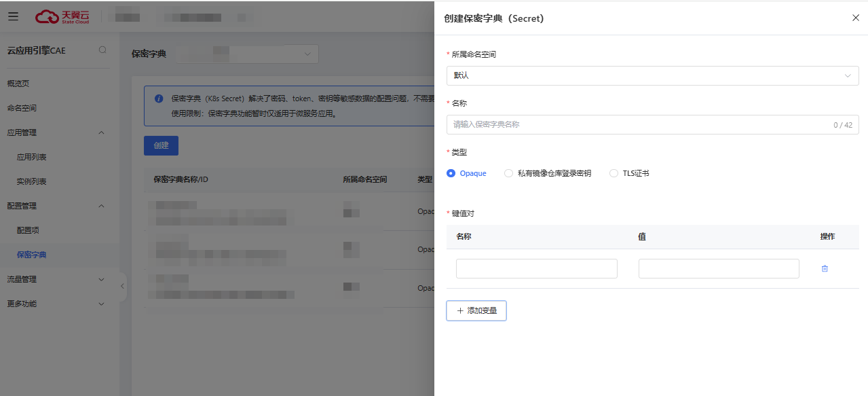This screenshot has height=396, width=868.
Task: Open the 所属命名空间 dropdown showing 默认
Action: point(652,75)
